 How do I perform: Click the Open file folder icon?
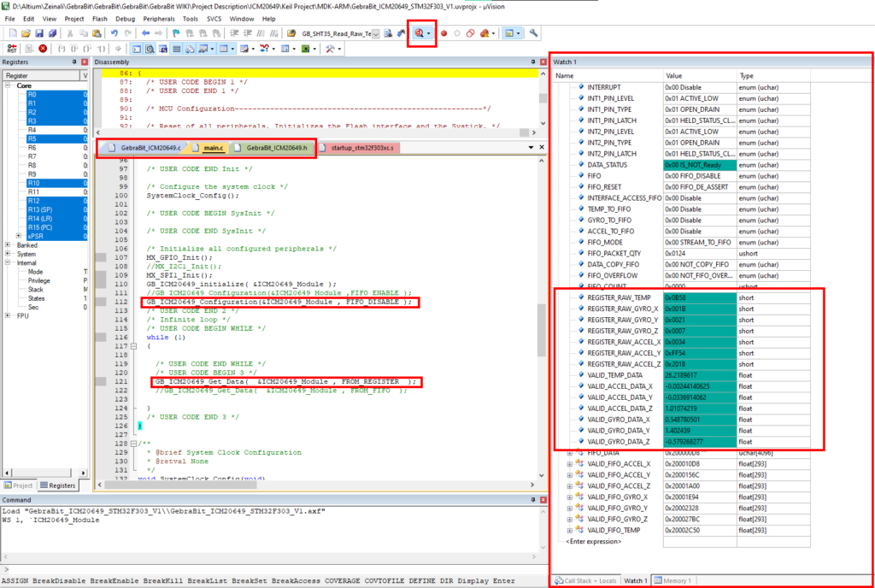coord(26,33)
